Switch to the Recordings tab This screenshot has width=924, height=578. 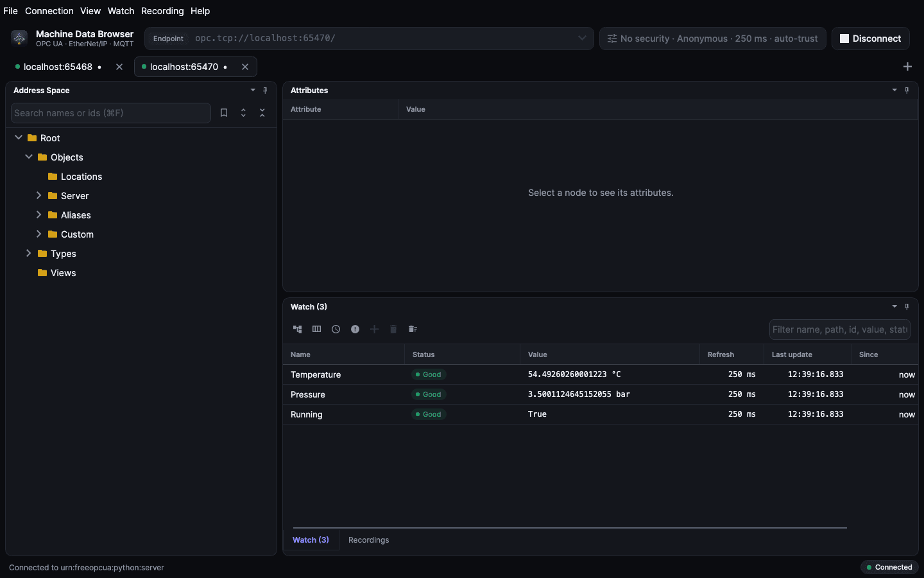(368, 540)
